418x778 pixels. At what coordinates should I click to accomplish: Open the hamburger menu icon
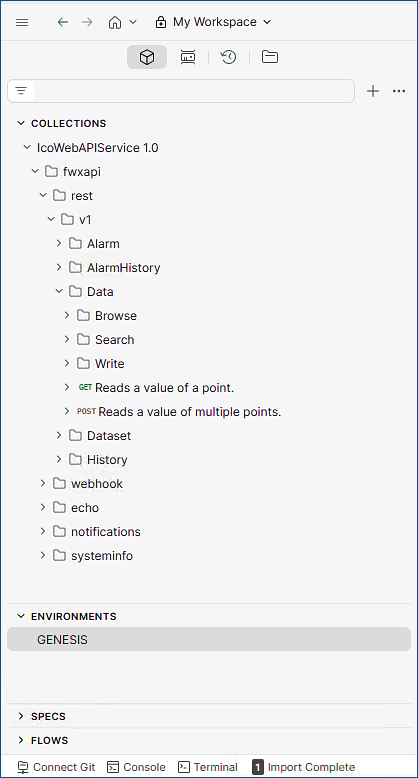(x=22, y=22)
